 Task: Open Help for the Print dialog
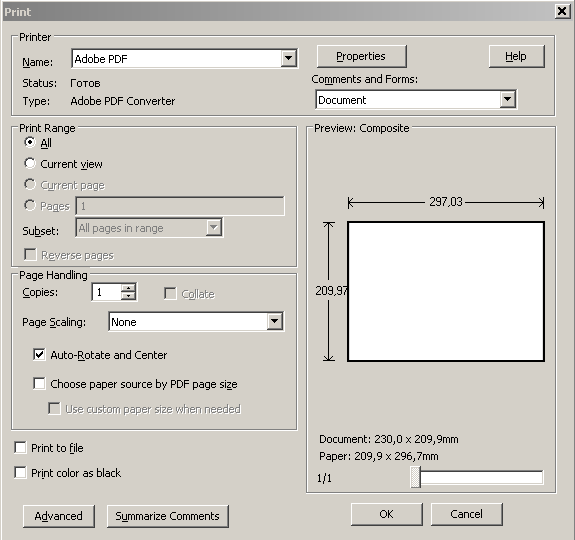(x=516, y=56)
